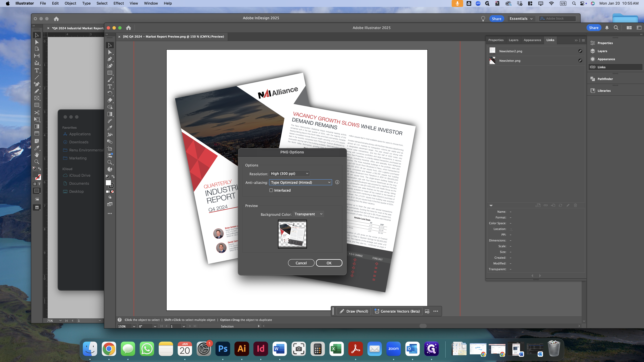Image resolution: width=644 pixels, height=362 pixels.
Task: Open Photoshop from the Dock
Action: pyautogui.click(x=223, y=349)
